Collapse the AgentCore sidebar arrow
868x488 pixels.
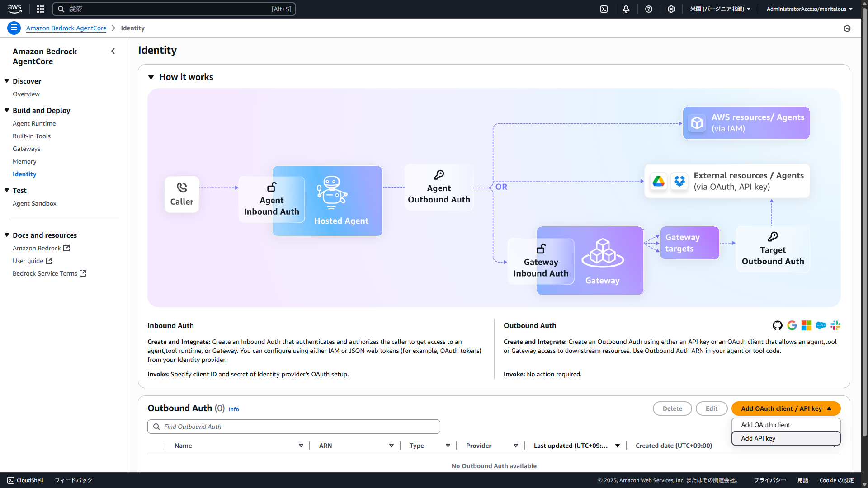[x=113, y=52]
